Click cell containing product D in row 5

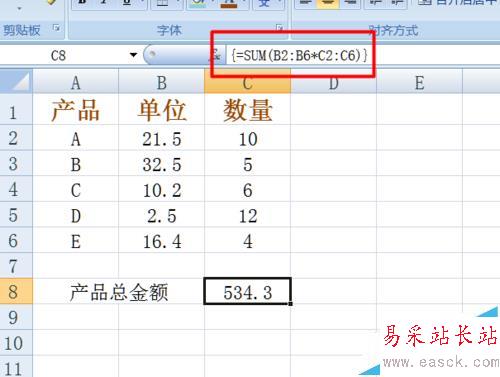(x=76, y=214)
